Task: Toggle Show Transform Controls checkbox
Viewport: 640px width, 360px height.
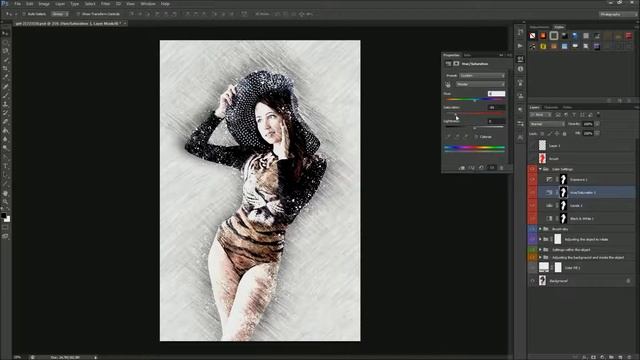Action: 78,14
